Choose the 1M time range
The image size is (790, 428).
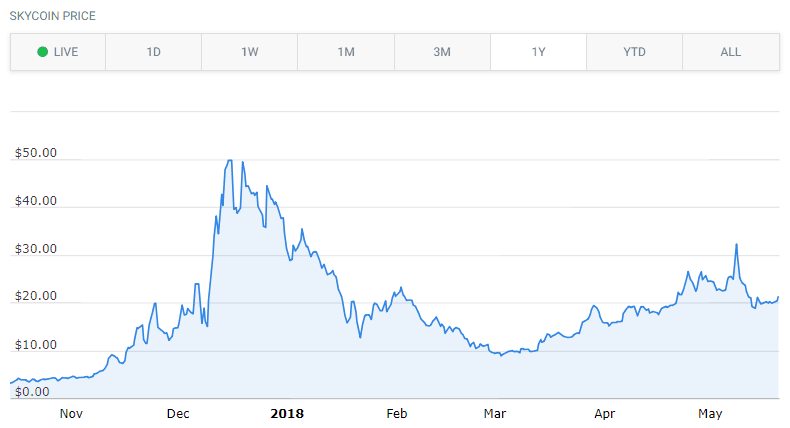click(x=346, y=52)
